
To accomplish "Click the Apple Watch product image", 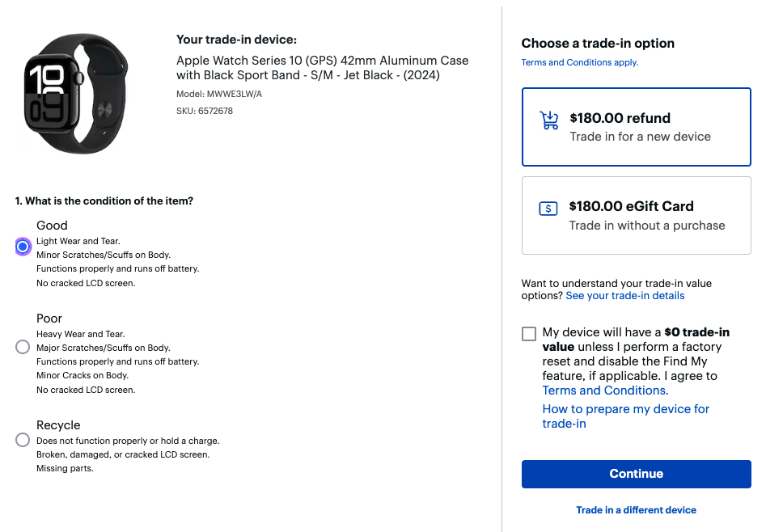I will click(x=77, y=93).
